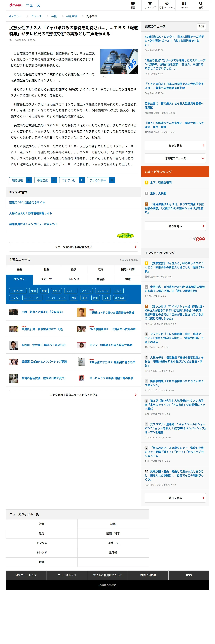Add 中居正広 tag with plus icon
Viewport: 215px width, 644px height.
tap(54, 180)
